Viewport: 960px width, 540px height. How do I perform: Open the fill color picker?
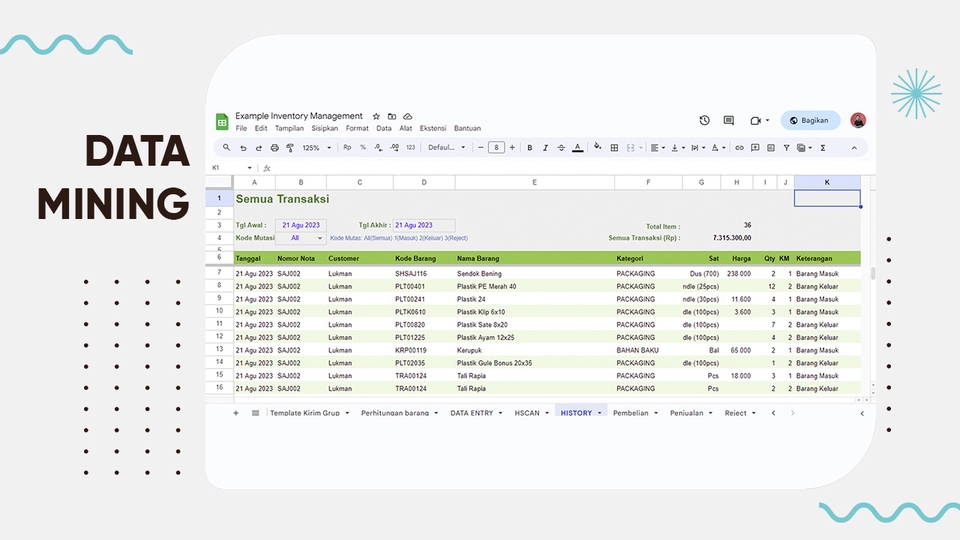[x=598, y=147]
